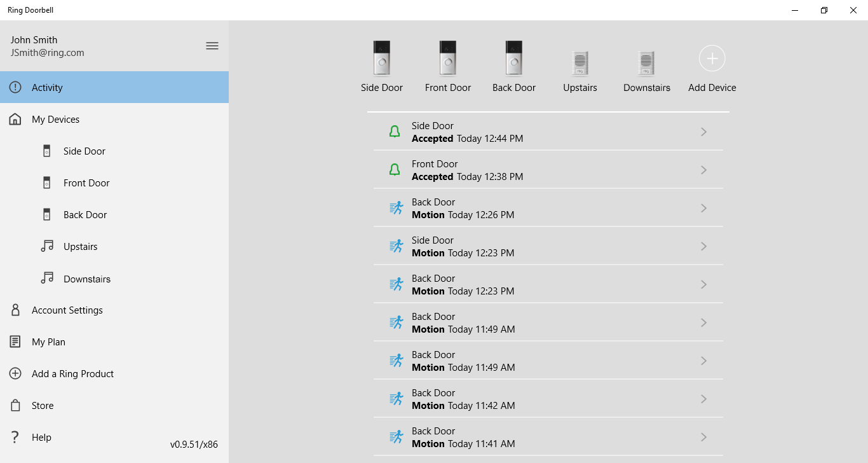The image size is (868, 463).
Task: Click the green bell icon for Front Door 12:38 PM
Action: (x=395, y=170)
